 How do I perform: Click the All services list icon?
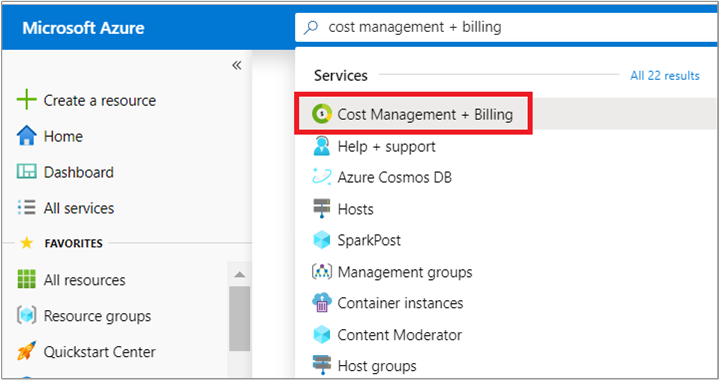click(x=26, y=207)
